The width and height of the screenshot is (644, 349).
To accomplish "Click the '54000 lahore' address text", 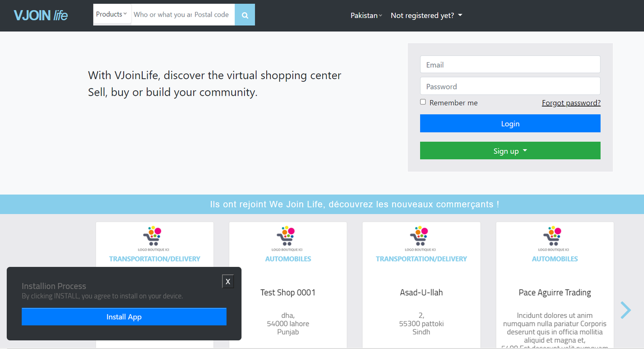I will (x=288, y=324).
